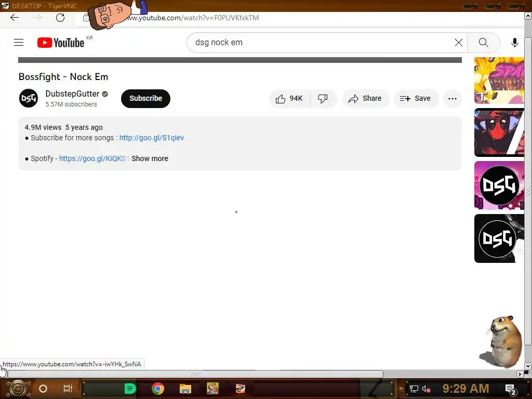Viewport: 532px width, 399px height.
Task: Open the hamster Box app in taskbar
Action: click(212, 389)
